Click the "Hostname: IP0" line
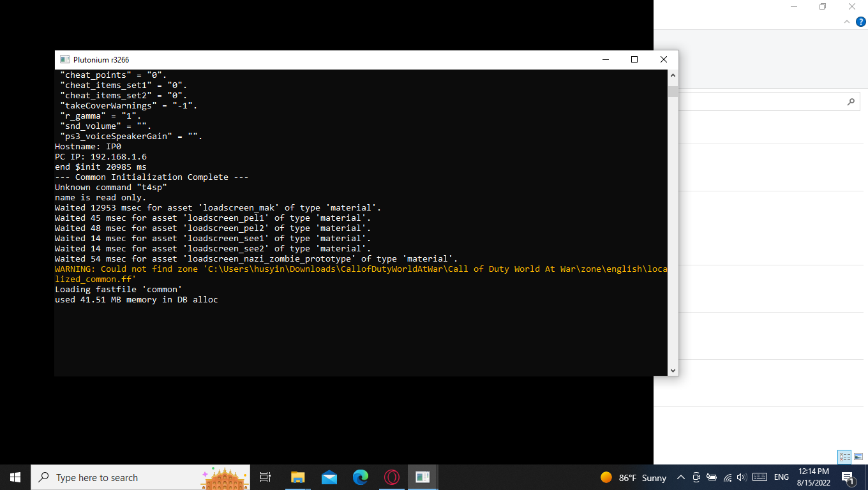868x490 pixels. point(88,147)
